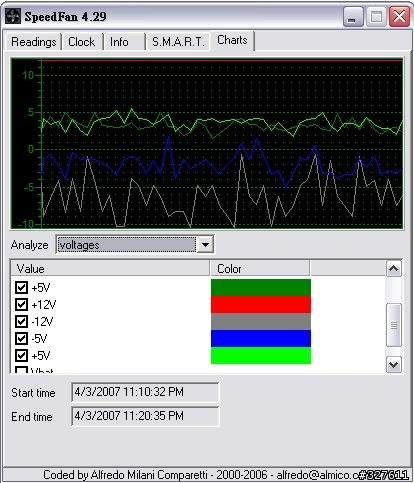The width and height of the screenshot is (414, 483).
Task: Toggle the -5V checkbox
Action: (22, 338)
